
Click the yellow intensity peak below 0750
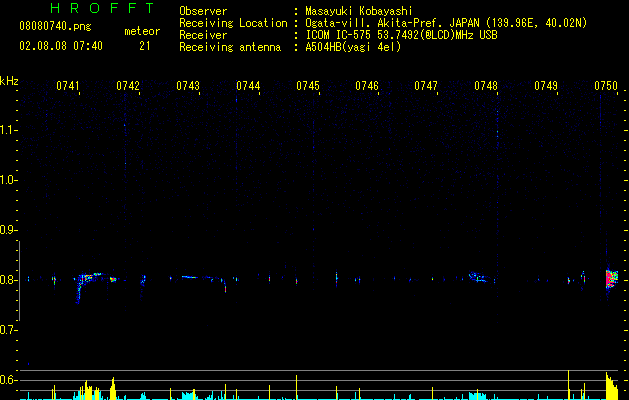[x=612, y=386]
